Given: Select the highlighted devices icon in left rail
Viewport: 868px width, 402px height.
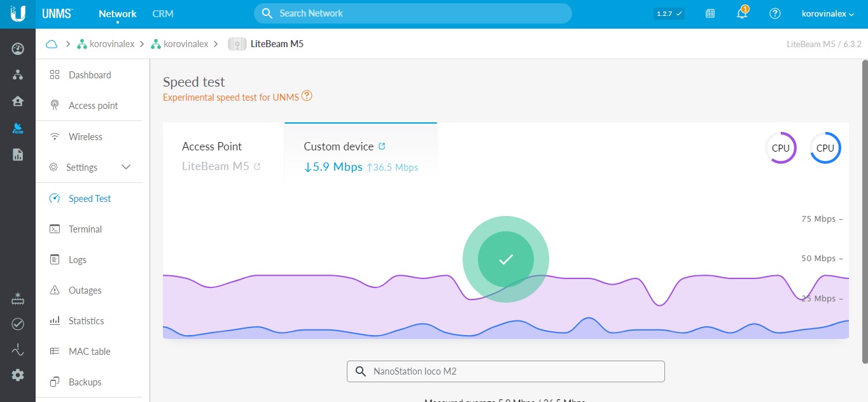Looking at the screenshot, I should pos(18,128).
